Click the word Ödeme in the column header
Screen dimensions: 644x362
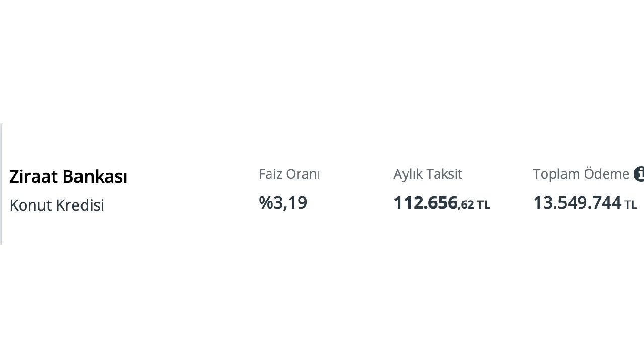pyautogui.click(x=609, y=174)
